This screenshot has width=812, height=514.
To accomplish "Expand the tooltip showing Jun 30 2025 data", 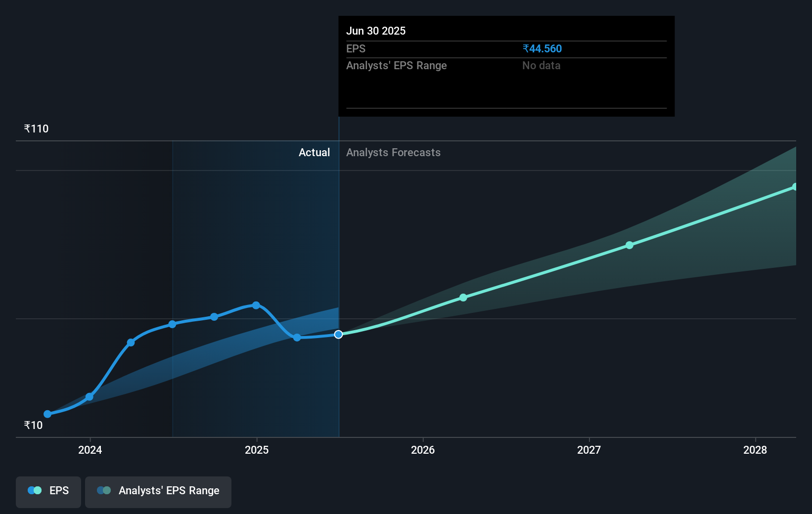I will click(x=506, y=66).
